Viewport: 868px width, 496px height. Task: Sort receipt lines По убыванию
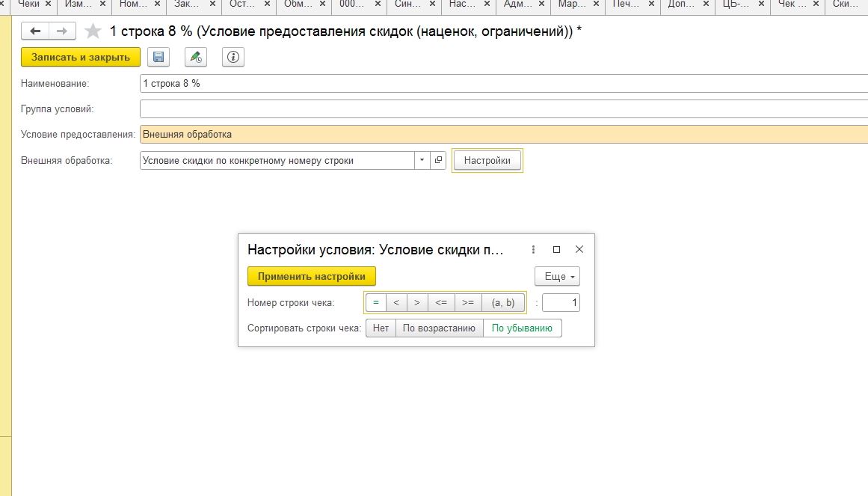click(x=522, y=328)
